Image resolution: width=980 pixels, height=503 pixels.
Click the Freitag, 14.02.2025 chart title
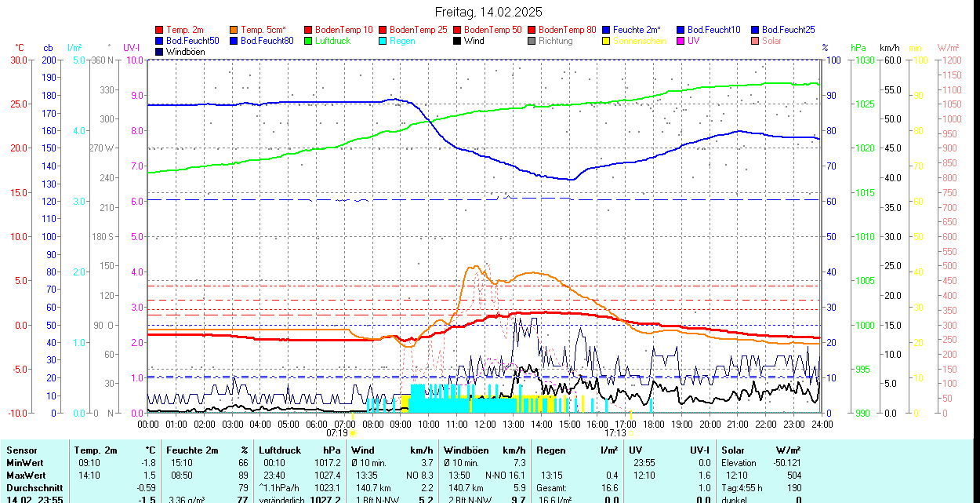pyautogui.click(x=489, y=12)
